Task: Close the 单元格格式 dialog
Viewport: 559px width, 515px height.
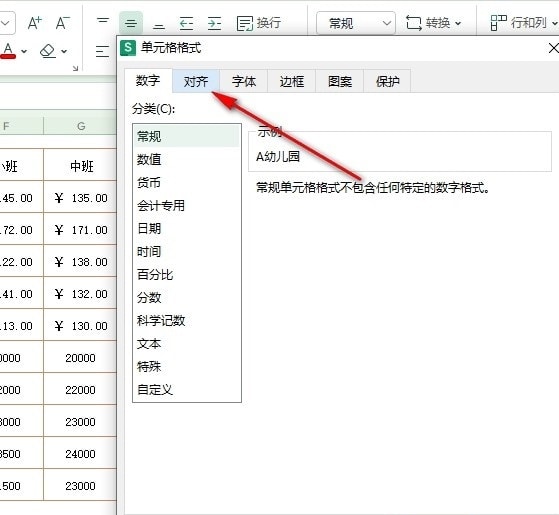Action: pyautogui.click(x=554, y=48)
